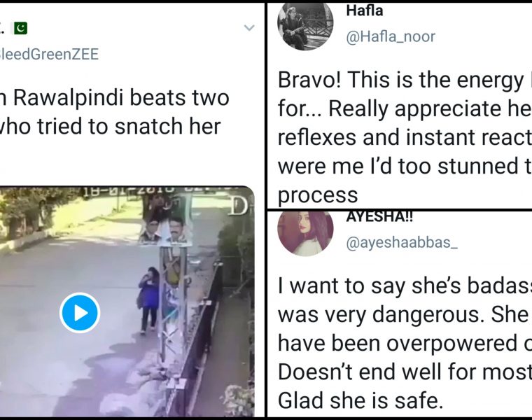Click the display name AYESHA!!
The width and height of the screenshot is (532, 420).
[x=379, y=217]
